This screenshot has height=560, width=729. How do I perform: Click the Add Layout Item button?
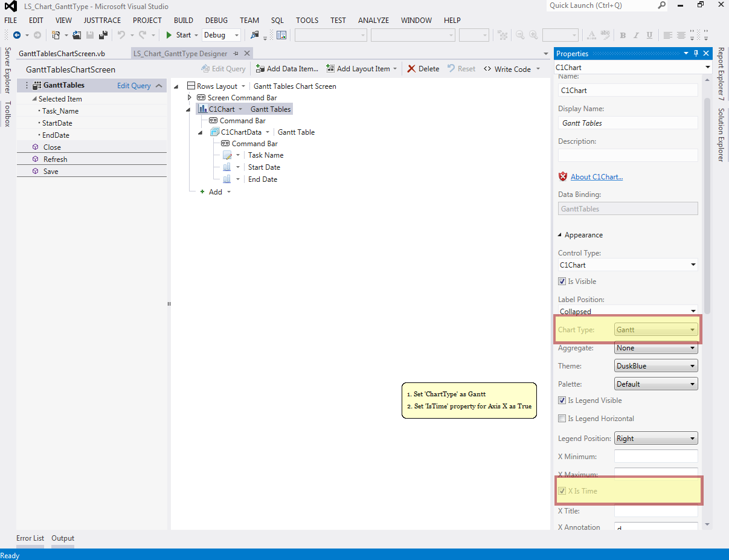coord(361,69)
